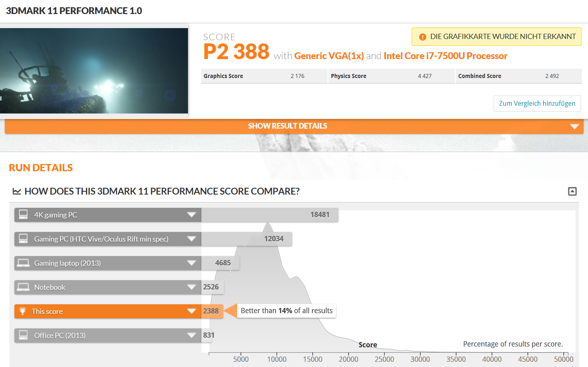Click the orange 2388 score value
Screen dimensions: 588x367
[x=211, y=311]
